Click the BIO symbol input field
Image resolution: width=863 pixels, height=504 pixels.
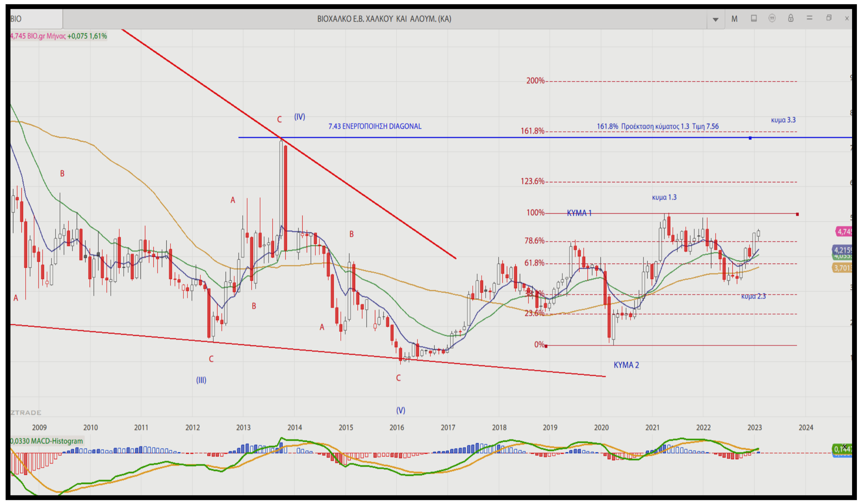pos(36,18)
